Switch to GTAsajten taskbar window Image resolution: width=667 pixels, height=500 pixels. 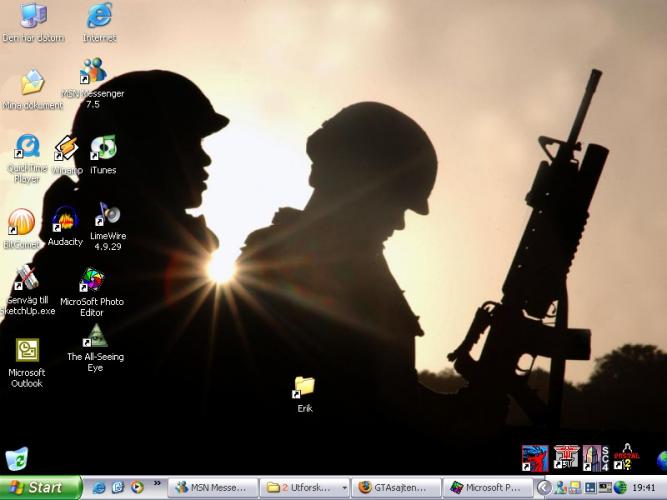(396, 488)
